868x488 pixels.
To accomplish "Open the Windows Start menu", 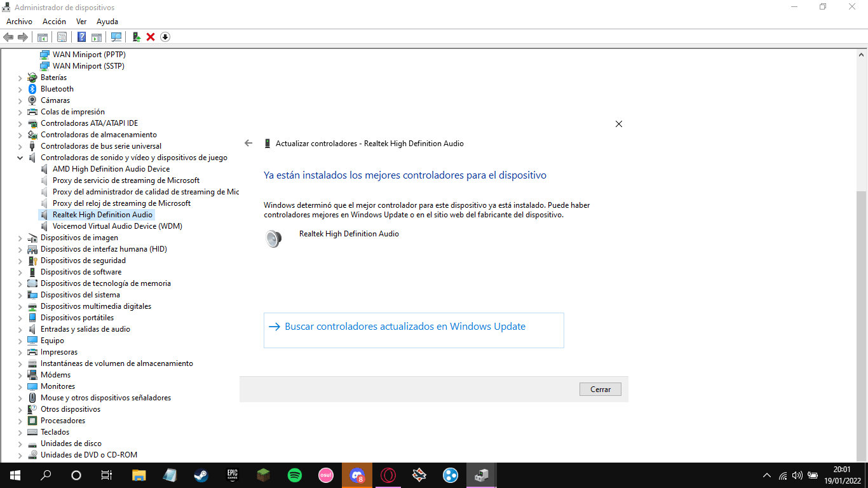I will (x=15, y=475).
